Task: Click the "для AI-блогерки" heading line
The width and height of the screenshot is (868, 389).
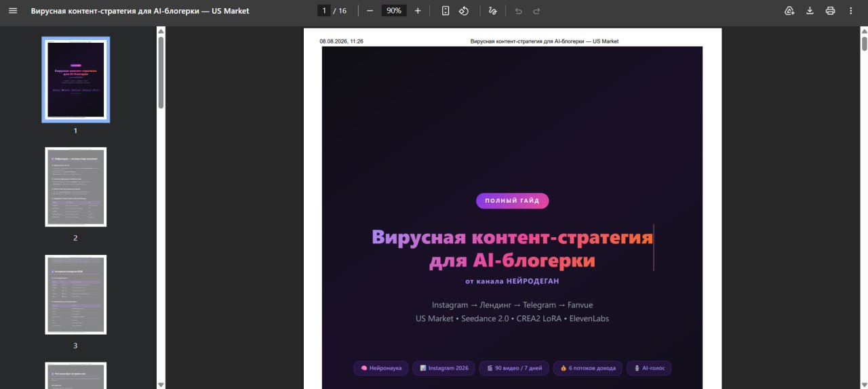Action: click(512, 261)
